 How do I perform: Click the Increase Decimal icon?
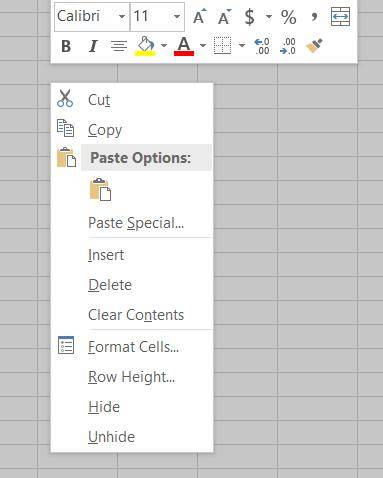click(262, 46)
